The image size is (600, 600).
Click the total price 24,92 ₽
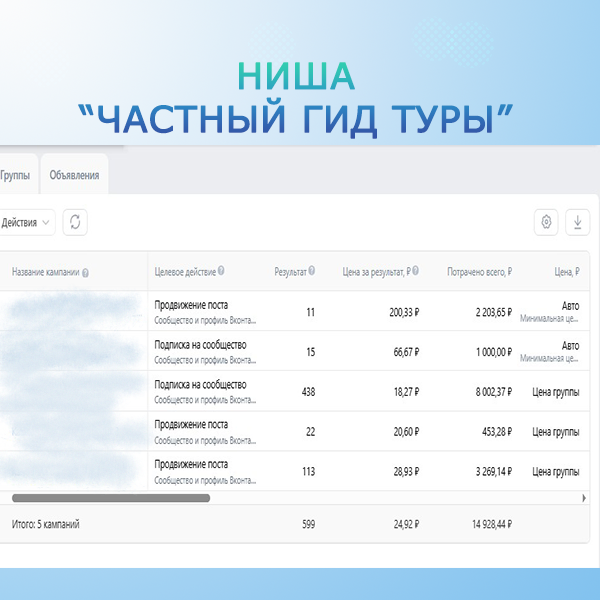click(x=406, y=524)
